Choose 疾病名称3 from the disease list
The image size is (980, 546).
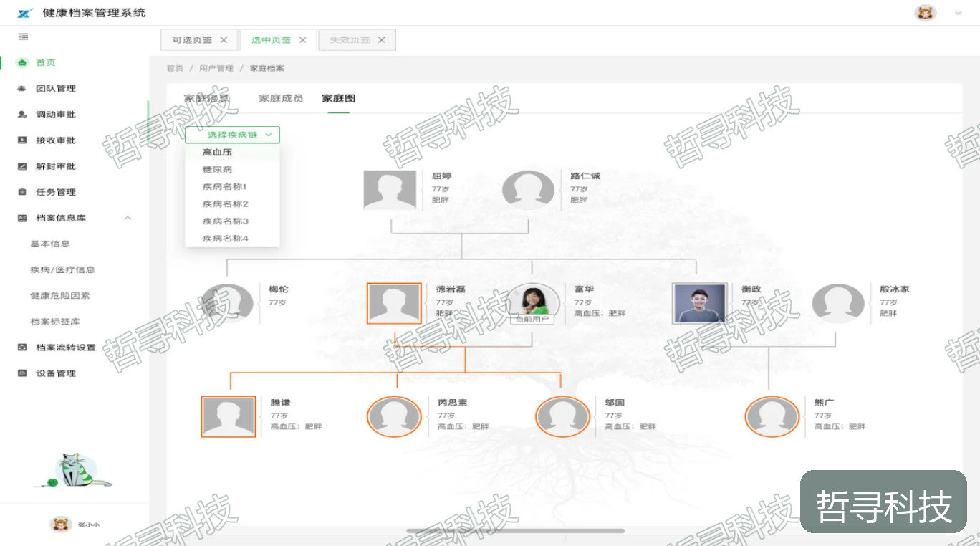[x=232, y=221]
